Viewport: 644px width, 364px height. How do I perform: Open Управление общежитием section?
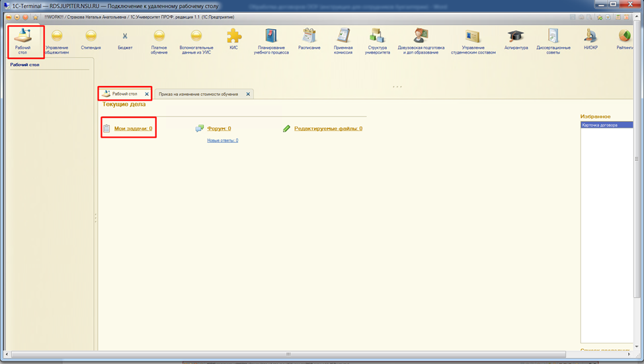pos(57,40)
